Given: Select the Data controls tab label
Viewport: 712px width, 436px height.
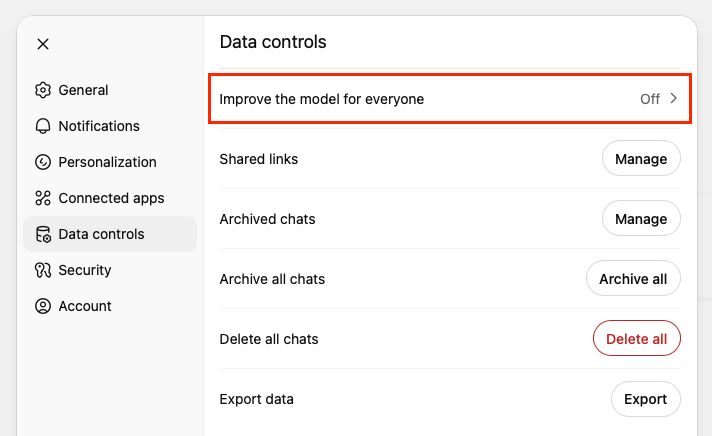Looking at the screenshot, I should [101, 234].
